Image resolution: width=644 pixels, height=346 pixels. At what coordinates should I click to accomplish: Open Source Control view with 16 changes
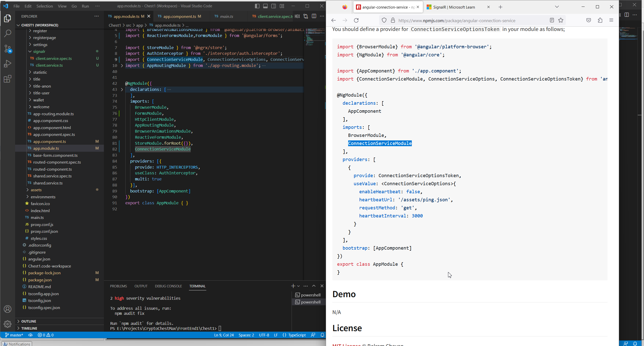tap(8, 49)
